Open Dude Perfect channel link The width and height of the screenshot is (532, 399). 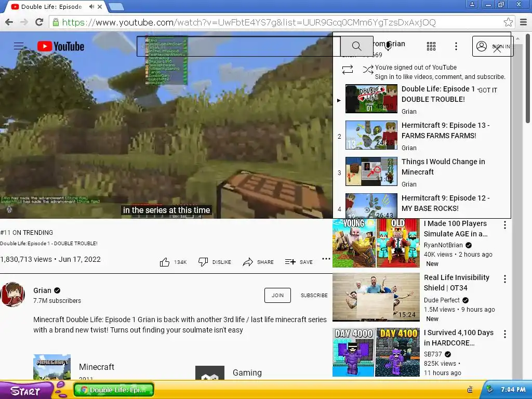(442, 300)
